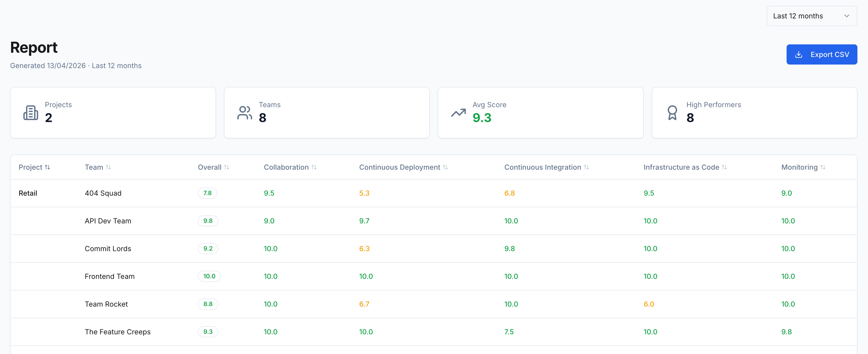Click the download icon in Export CSV
Image resolution: width=868 pixels, height=354 pixels.
tap(798, 55)
